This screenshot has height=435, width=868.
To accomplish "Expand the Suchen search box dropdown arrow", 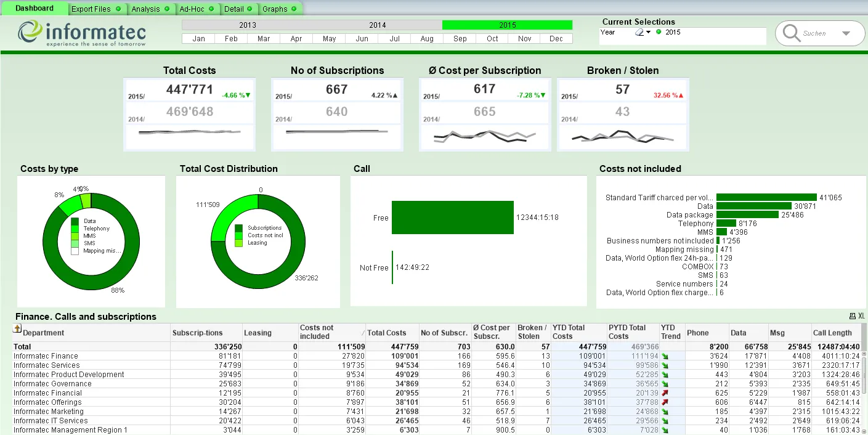I will point(845,33).
